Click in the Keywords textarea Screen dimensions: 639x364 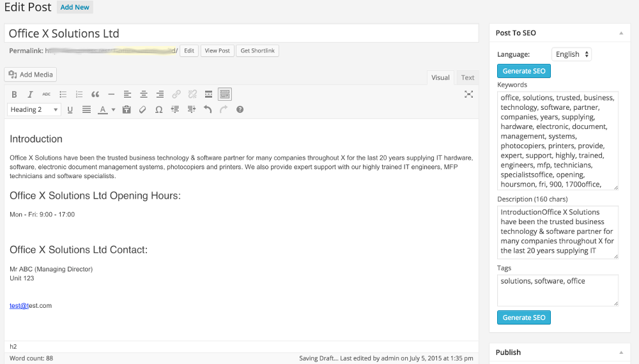pyautogui.click(x=557, y=141)
